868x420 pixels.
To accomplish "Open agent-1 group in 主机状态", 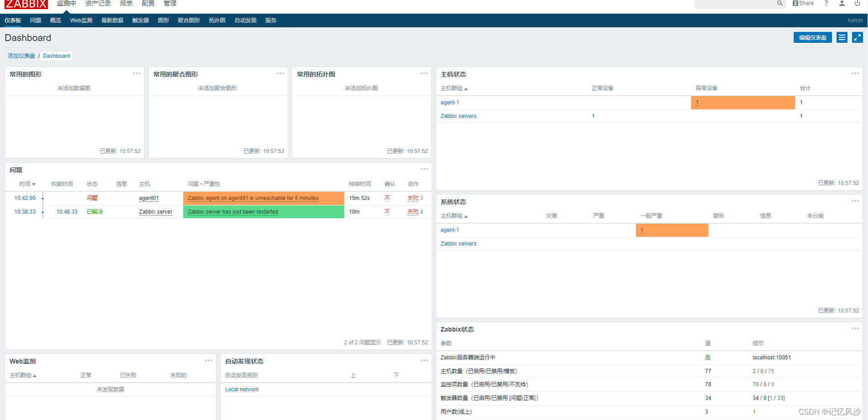I will (x=449, y=102).
